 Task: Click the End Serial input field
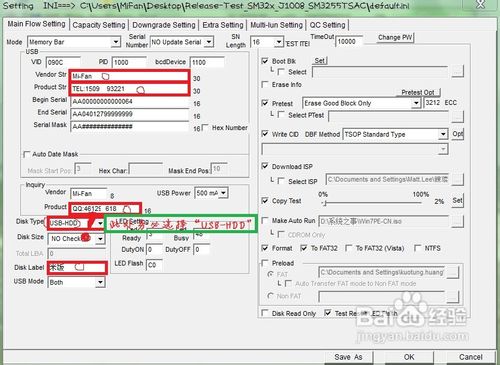pos(130,114)
